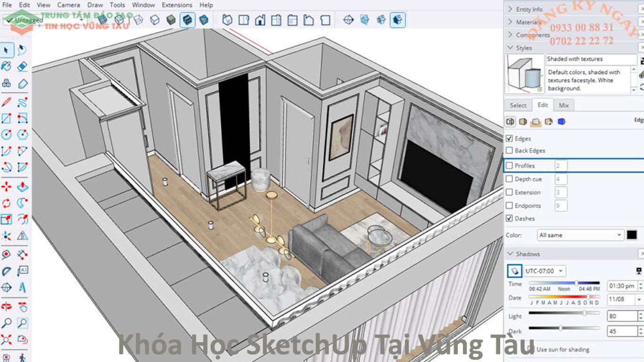Enable Monochrome face style
The height and width of the screenshot is (362, 644).
(x=204, y=20)
